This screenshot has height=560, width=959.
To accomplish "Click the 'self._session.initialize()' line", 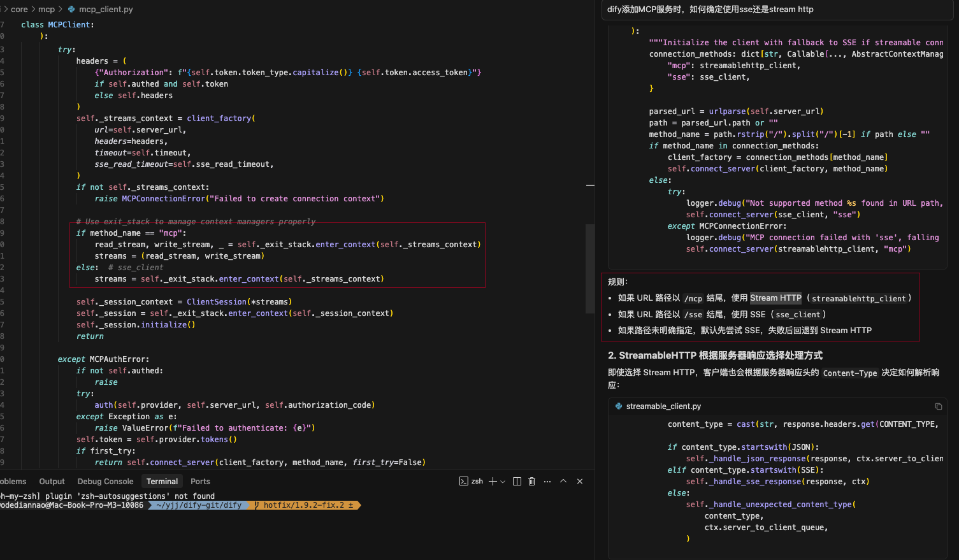I will click(136, 325).
